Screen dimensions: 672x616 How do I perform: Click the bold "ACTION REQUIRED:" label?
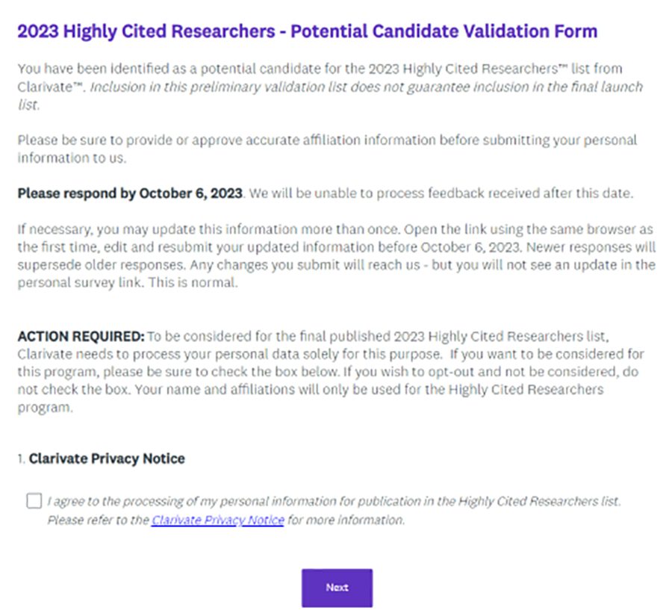[x=81, y=336]
